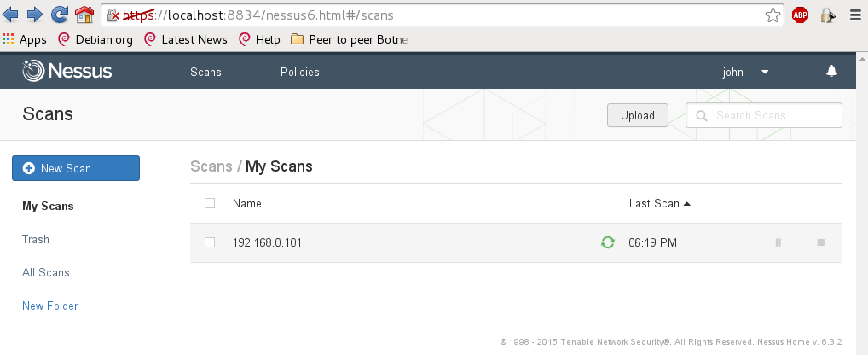Reload the page with the browser refresh icon

pyautogui.click(x=59, y=15)
